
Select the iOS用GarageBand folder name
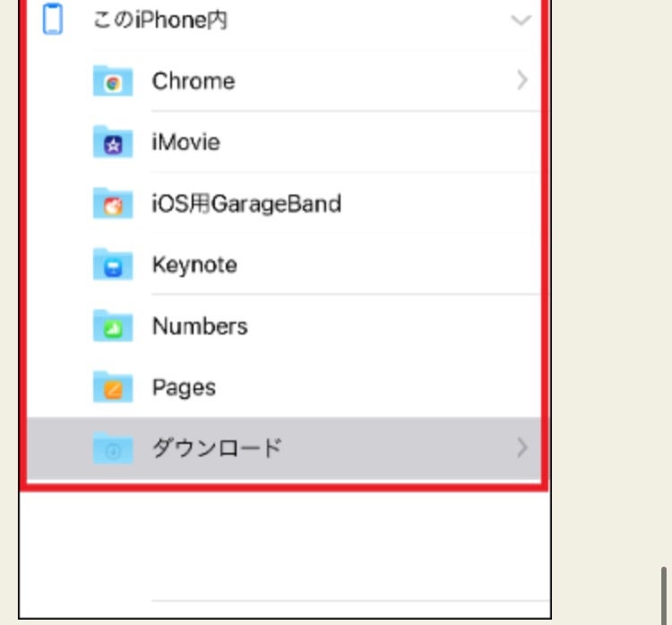pyautogui.click(x=247, y=204)
